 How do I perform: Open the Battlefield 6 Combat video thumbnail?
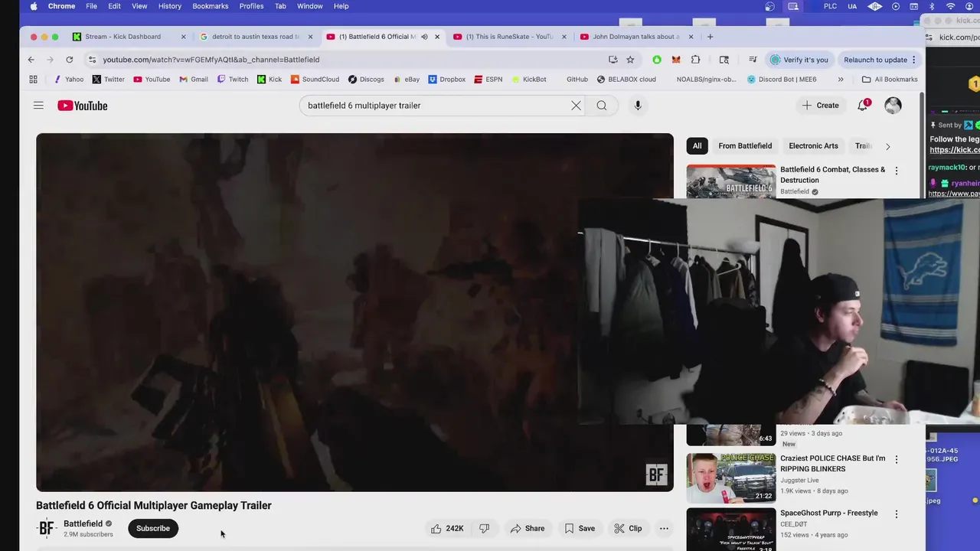[731, 181]
